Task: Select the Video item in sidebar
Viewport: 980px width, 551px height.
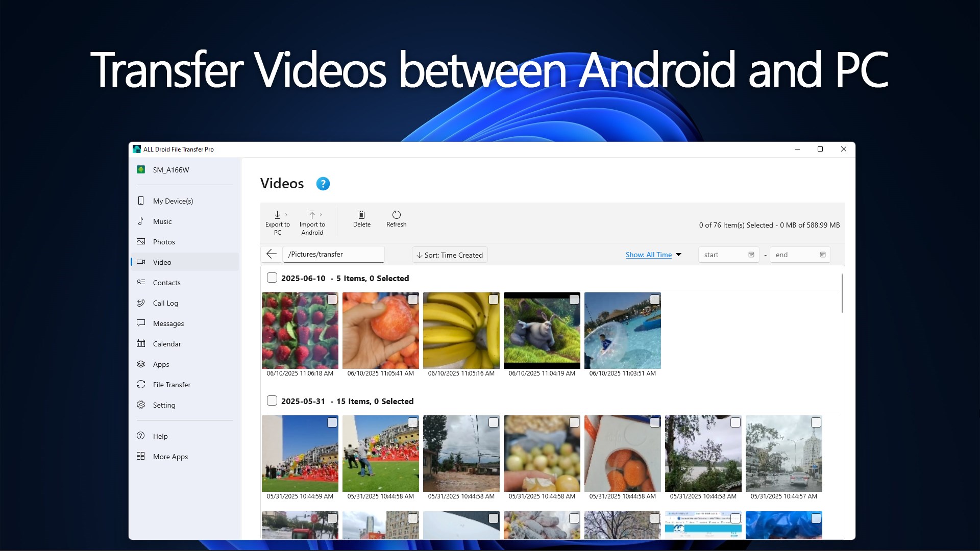Action: [185, 262]
